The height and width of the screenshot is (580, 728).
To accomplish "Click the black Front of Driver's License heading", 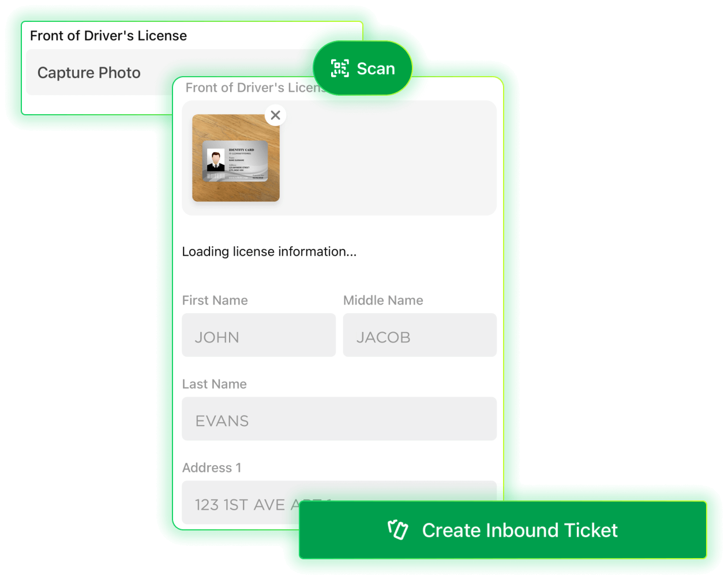I will [x=108, y=36].
